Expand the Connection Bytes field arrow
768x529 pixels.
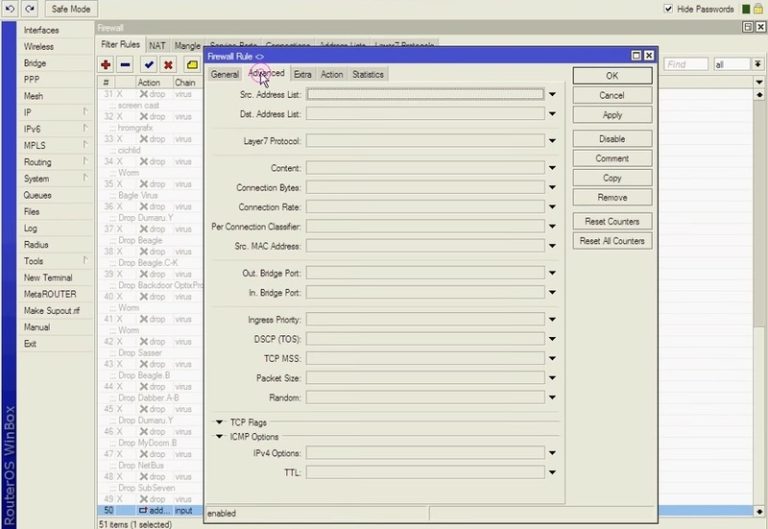(x=552, y=187)
